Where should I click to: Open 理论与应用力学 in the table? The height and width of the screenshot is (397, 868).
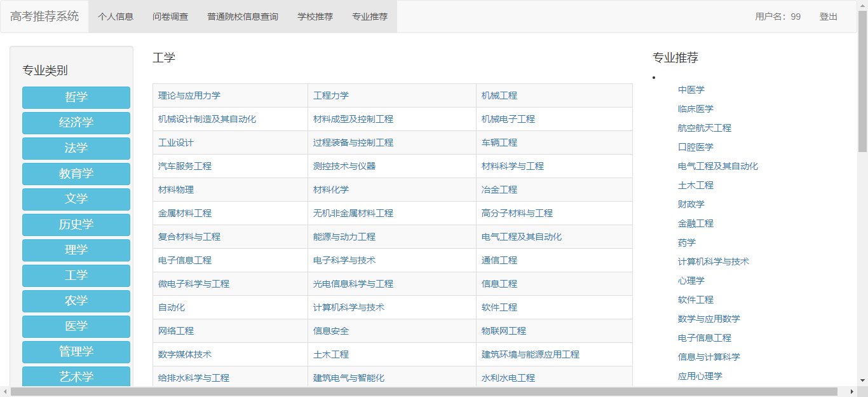click(x=189, y=95)
